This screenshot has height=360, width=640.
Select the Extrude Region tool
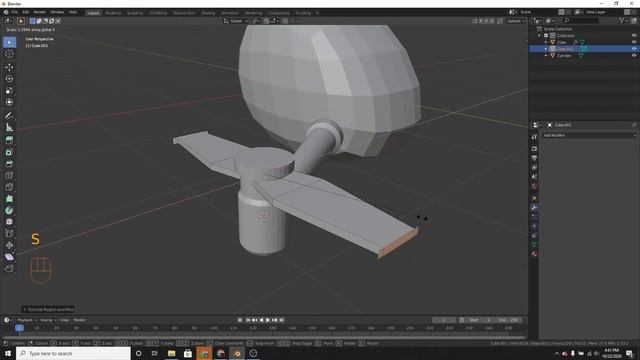9,140
